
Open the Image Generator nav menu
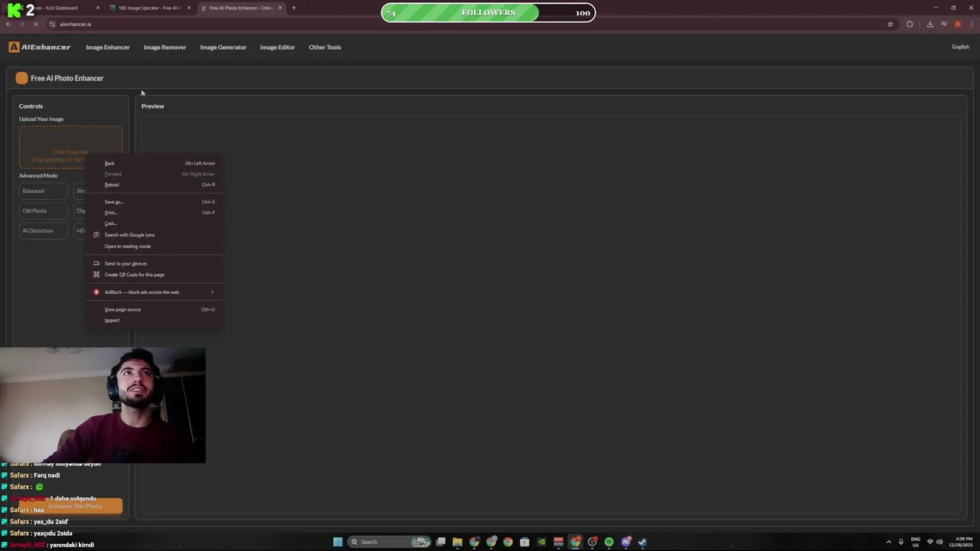click(223, 47)
